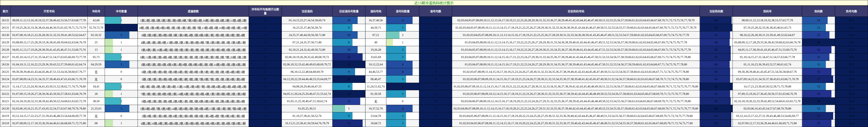Click the 冷号数量 column header
868x127 pixels.
click(x=121, y=11)
